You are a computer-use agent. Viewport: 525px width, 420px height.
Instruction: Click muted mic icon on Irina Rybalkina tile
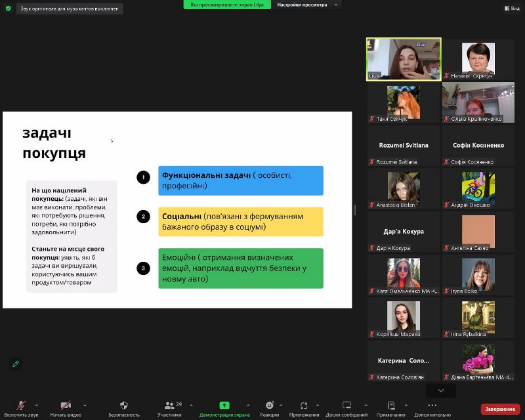click(x=446, y=334)
